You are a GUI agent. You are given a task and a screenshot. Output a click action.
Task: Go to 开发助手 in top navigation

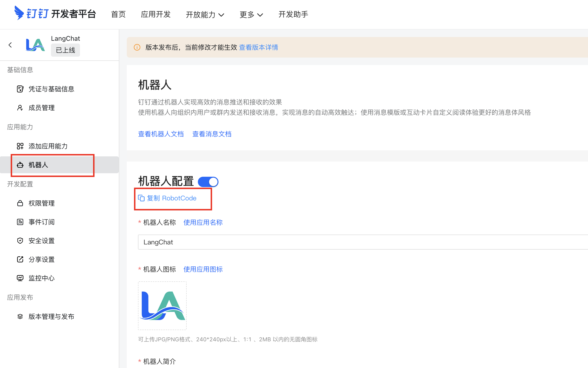coord(293,15)
